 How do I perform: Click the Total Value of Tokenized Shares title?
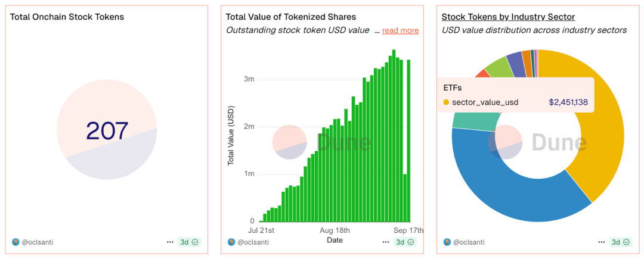point(290,17)
